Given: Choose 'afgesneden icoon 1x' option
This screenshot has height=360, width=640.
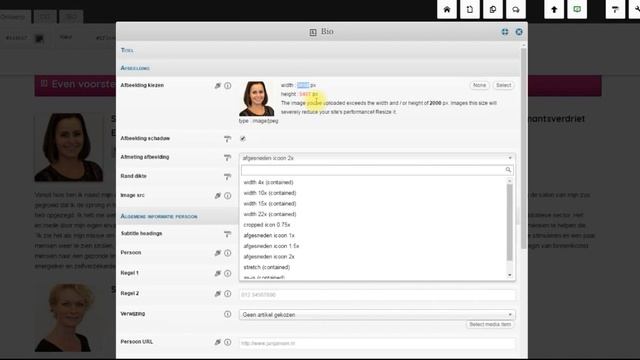Looking at the screenshot, I should (x=269, y=236).
